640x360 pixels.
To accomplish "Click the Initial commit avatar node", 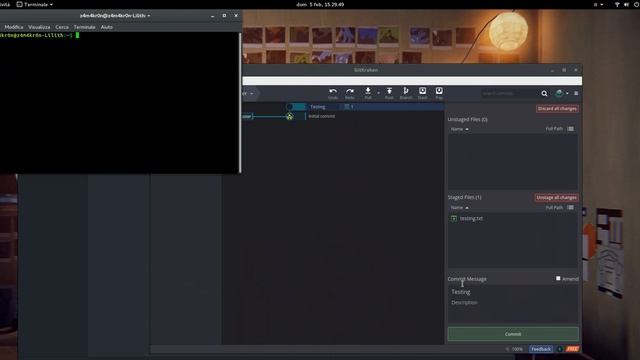I will pyautogui.click(x=289, y=116).
